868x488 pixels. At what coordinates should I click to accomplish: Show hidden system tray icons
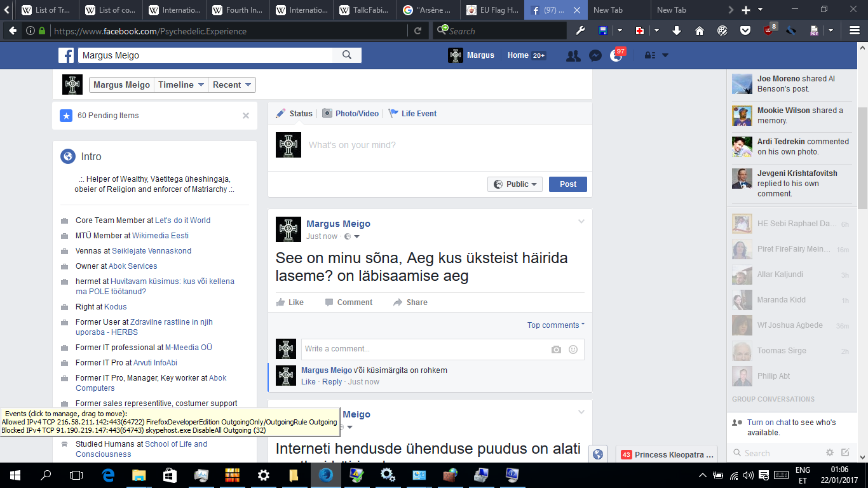point(703,475)
